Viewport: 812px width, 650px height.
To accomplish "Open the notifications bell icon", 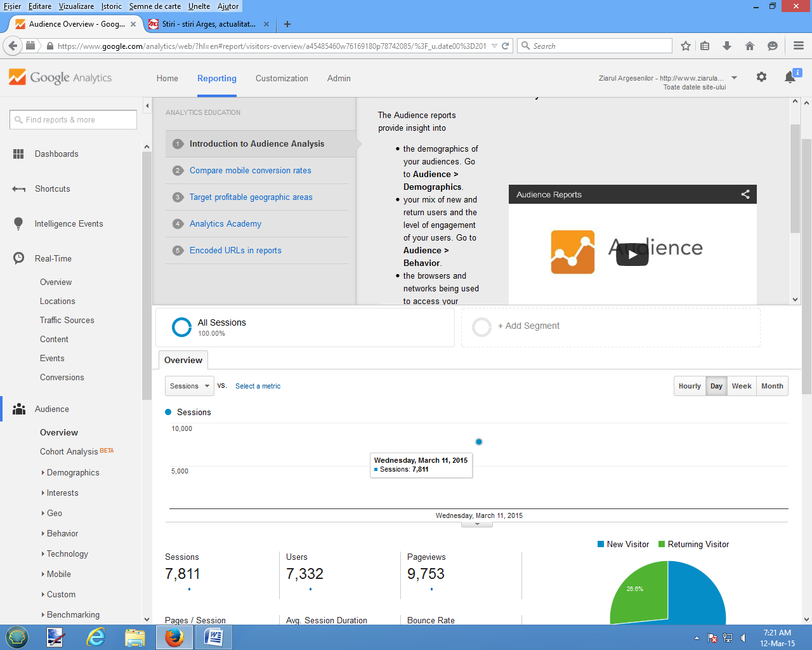I will [x=790, y=77].
